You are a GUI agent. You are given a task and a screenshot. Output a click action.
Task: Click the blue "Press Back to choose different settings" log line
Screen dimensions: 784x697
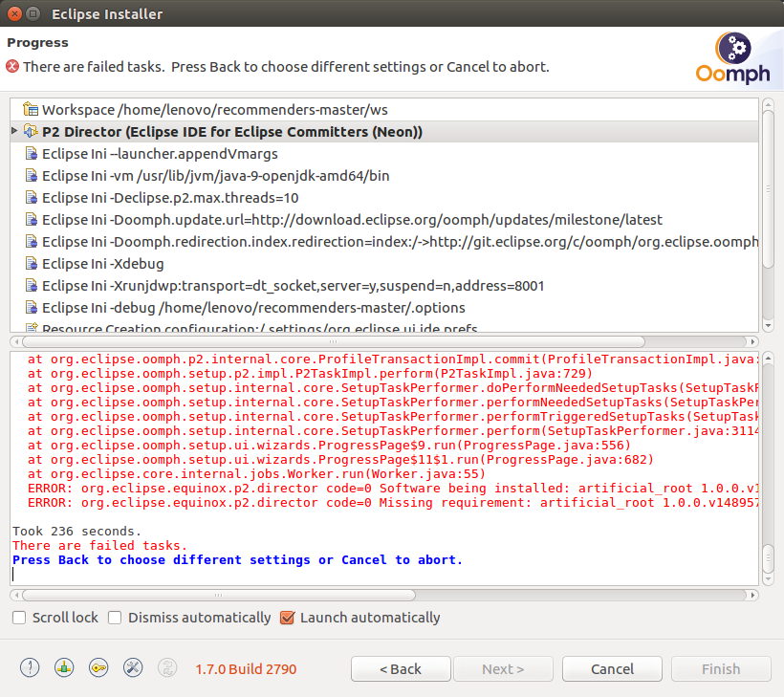pos(237,560)
